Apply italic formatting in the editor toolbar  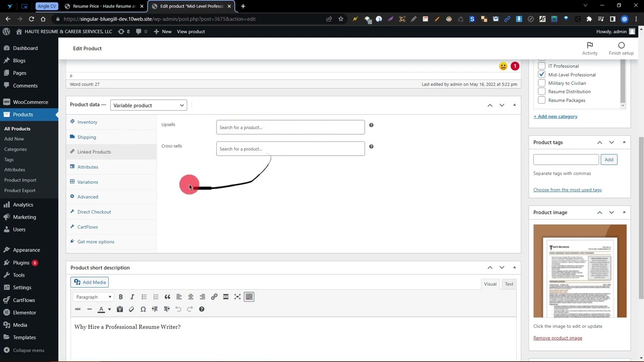[132, 297]
